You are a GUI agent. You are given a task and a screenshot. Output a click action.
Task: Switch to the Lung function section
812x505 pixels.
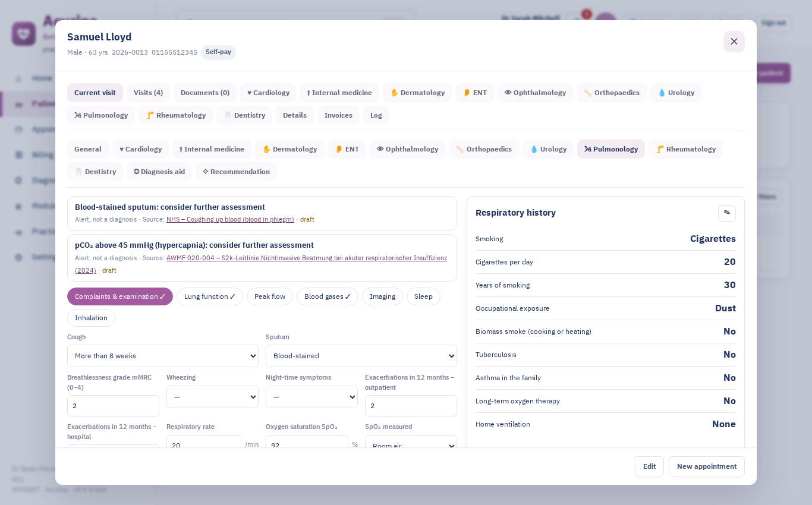210,296
